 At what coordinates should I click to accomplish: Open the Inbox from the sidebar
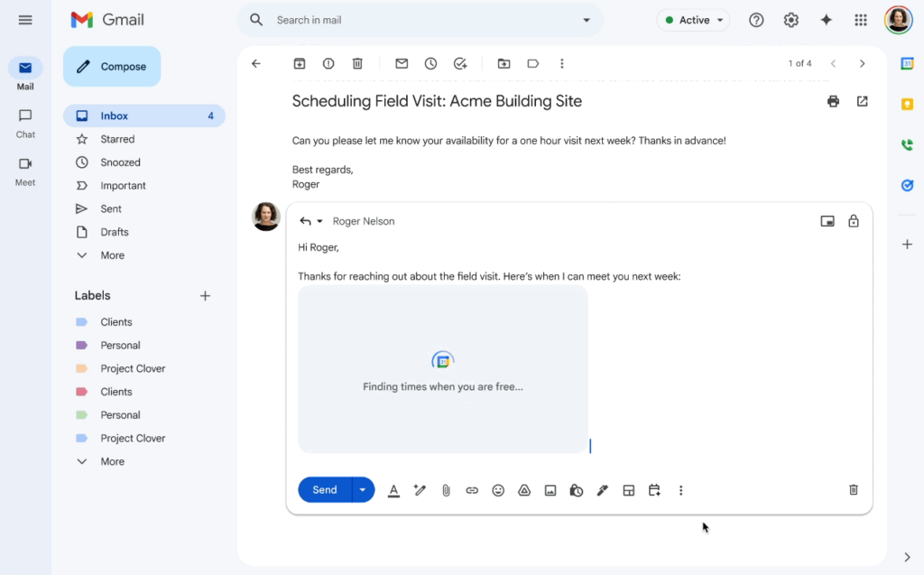(114, 116)
